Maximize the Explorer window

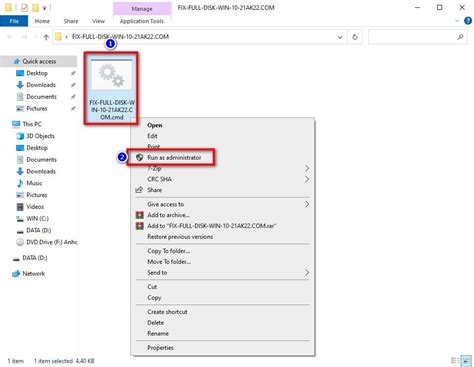click(440, 7)
